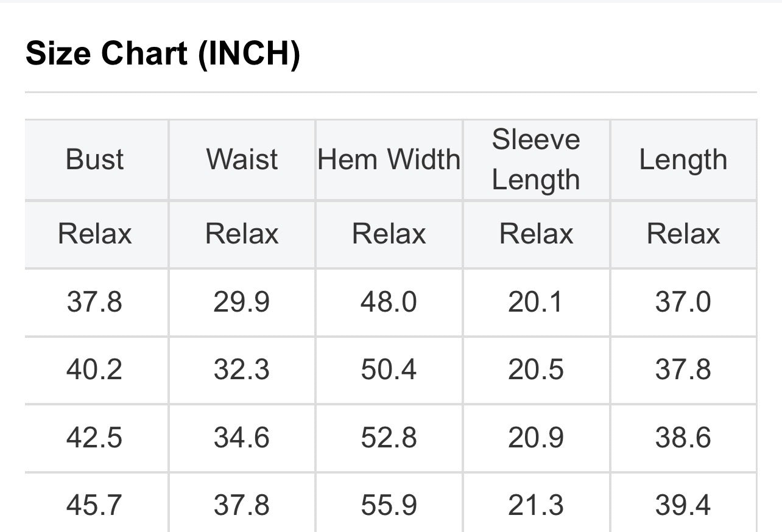The image size is (782, 532).
Task: Click Relax under the Bust header
Action: [x=94, y=234]
